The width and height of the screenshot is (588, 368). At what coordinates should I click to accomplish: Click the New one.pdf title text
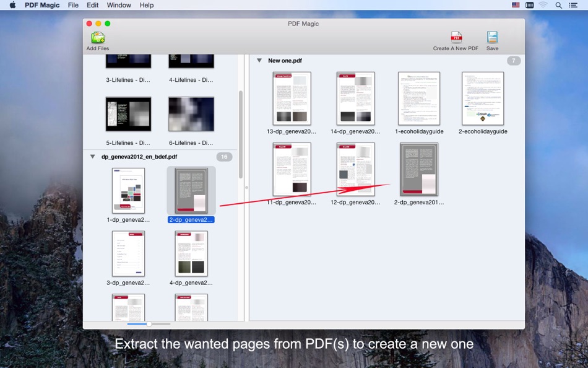[x=285, y=61]
